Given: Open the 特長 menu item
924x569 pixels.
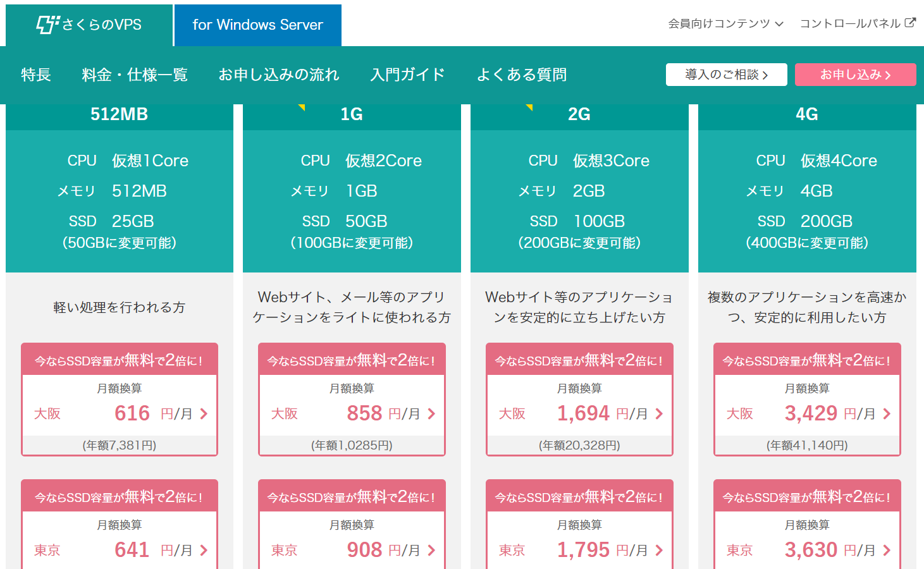Looking at the screenshot, I should coord(35,75).
